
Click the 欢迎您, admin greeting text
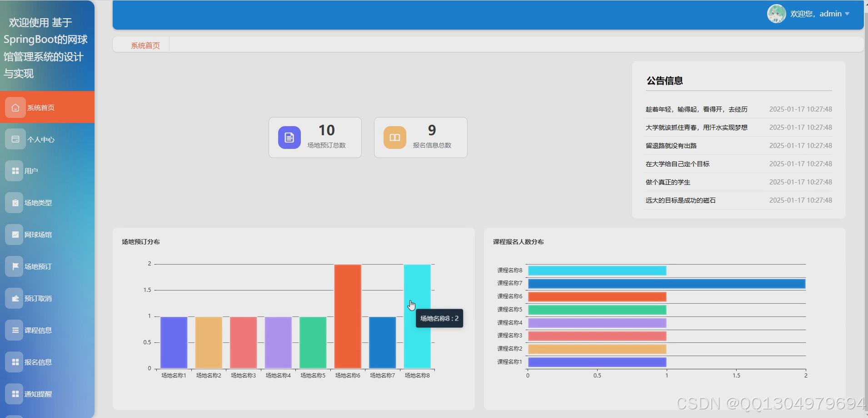[816, 14]
